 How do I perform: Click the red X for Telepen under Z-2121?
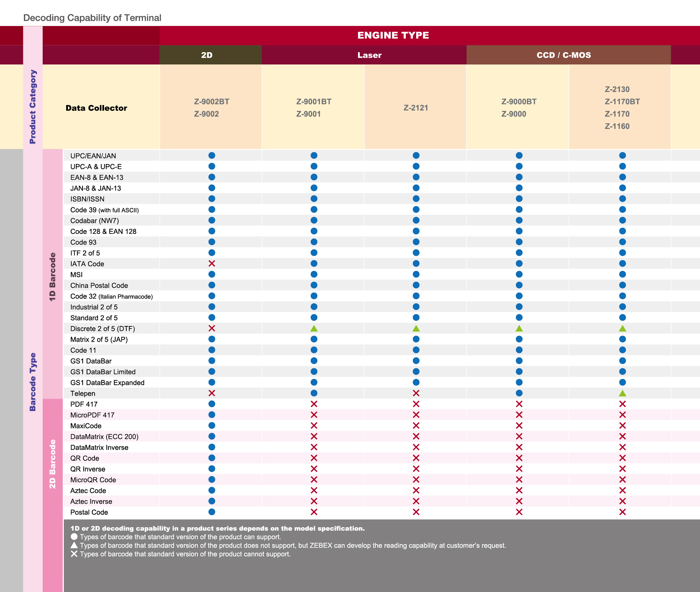(416, 393)
